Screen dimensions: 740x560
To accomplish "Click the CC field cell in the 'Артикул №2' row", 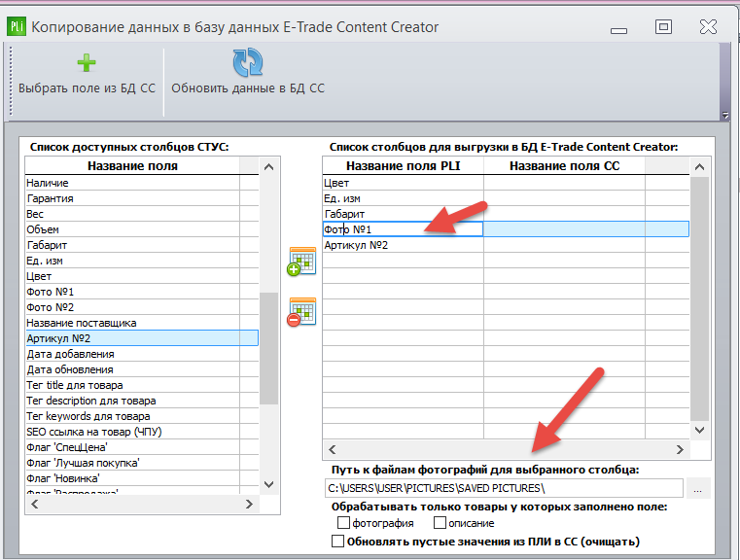I will (564, 245).
